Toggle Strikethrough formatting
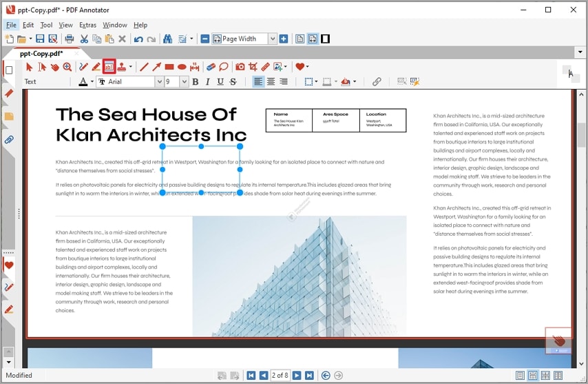The image size is (588, 384). click(233, 81)
